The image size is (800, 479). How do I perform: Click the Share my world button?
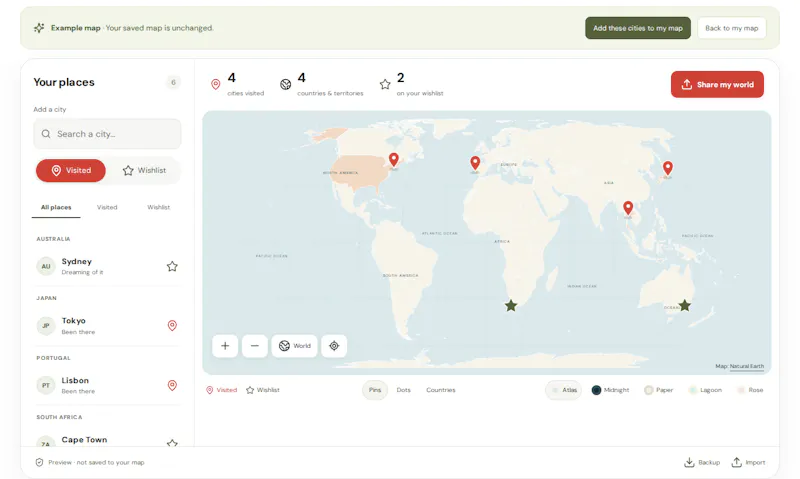(717, 84)
